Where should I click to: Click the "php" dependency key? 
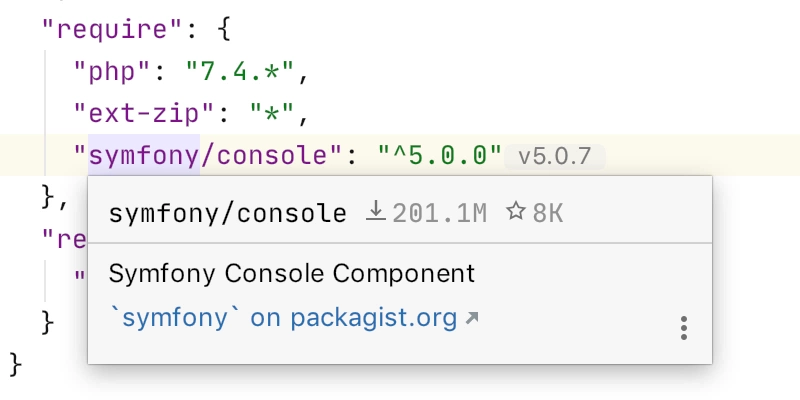tap(113, 72)
